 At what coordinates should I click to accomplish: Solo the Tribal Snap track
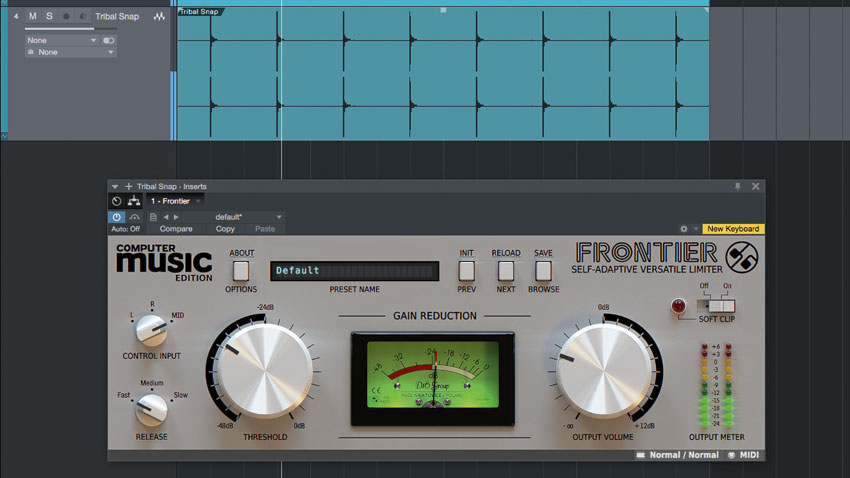pyautogui.click(x=49, y=16)
